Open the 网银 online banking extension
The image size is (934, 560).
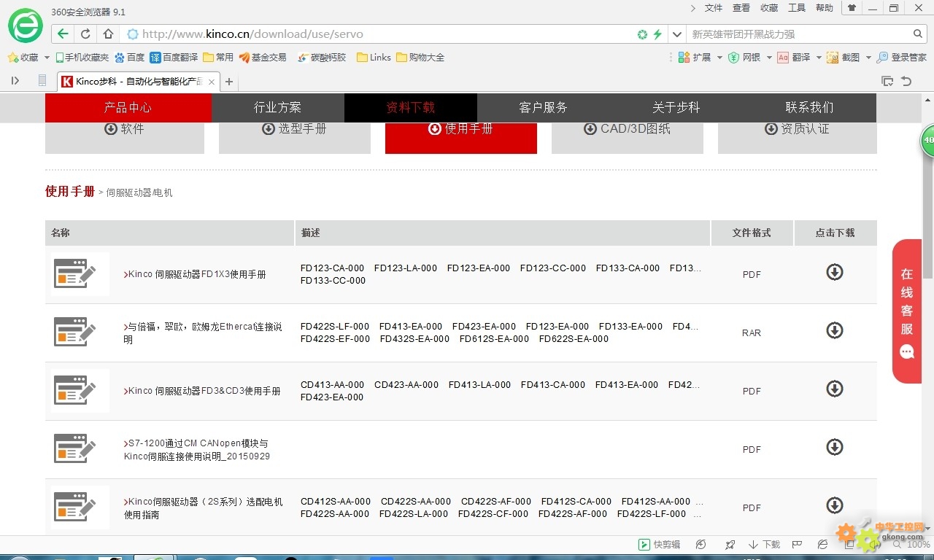click(x=744, y=58)
